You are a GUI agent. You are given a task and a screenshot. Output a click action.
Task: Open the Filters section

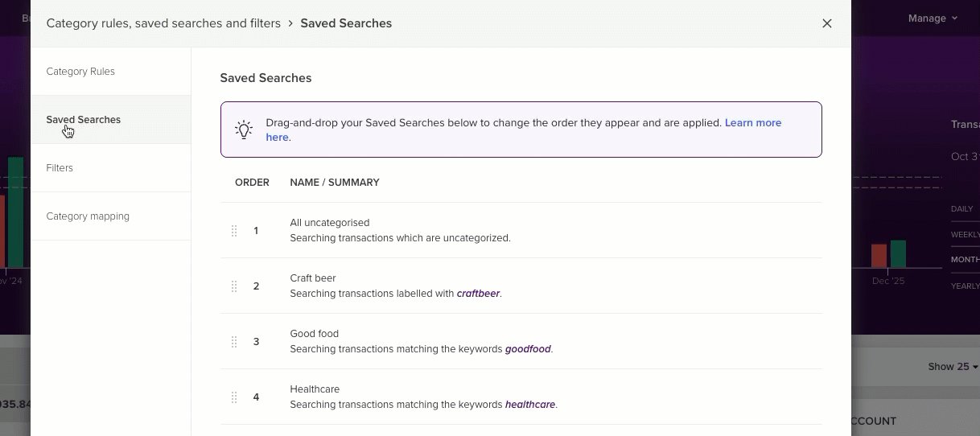coord(60,168)
